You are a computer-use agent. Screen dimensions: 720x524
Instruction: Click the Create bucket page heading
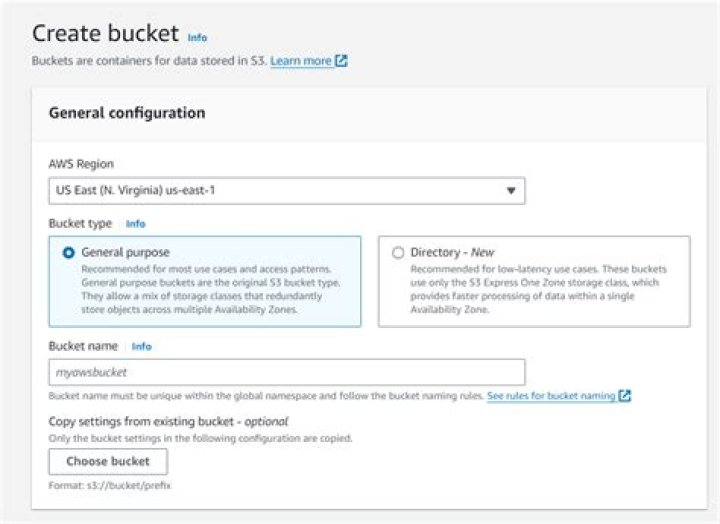pyautogui.click(x=106, y=33)
